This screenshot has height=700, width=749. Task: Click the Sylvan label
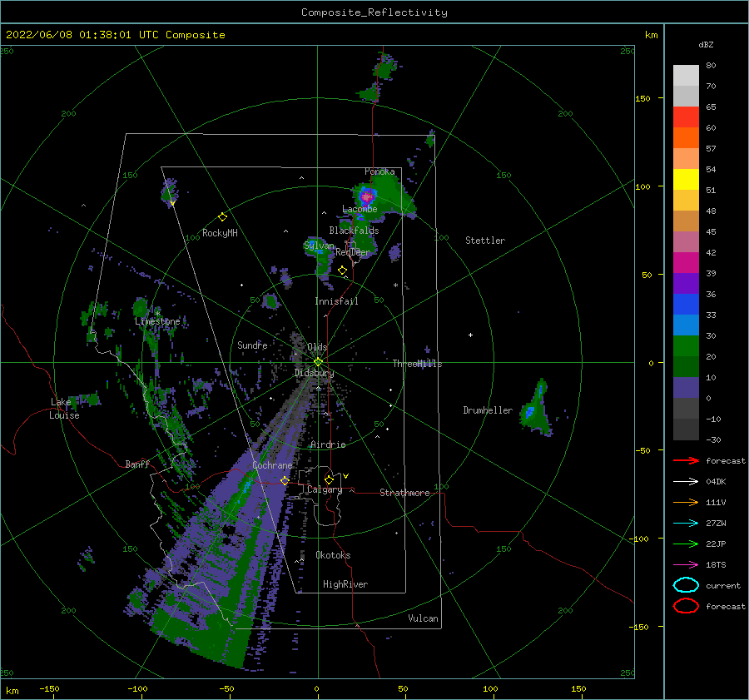click(x=319, y=246)
